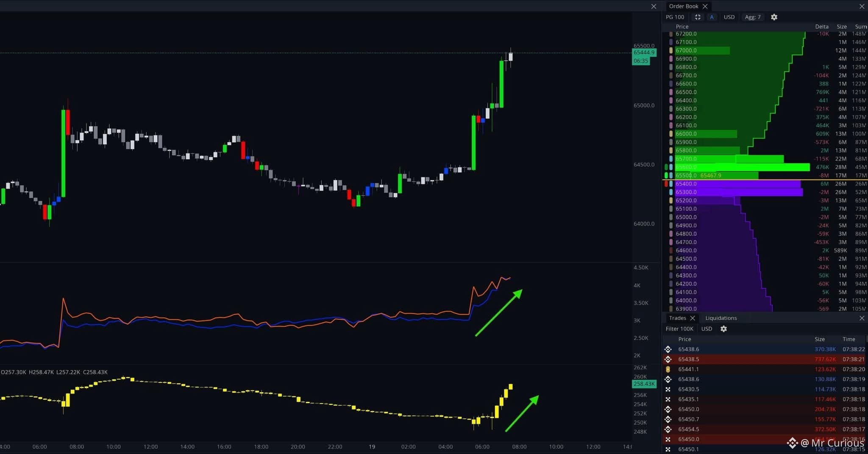This screenshot has height=454, width=868.
Task: Click the Trades Size column header
Action: (x=820, y=339)
